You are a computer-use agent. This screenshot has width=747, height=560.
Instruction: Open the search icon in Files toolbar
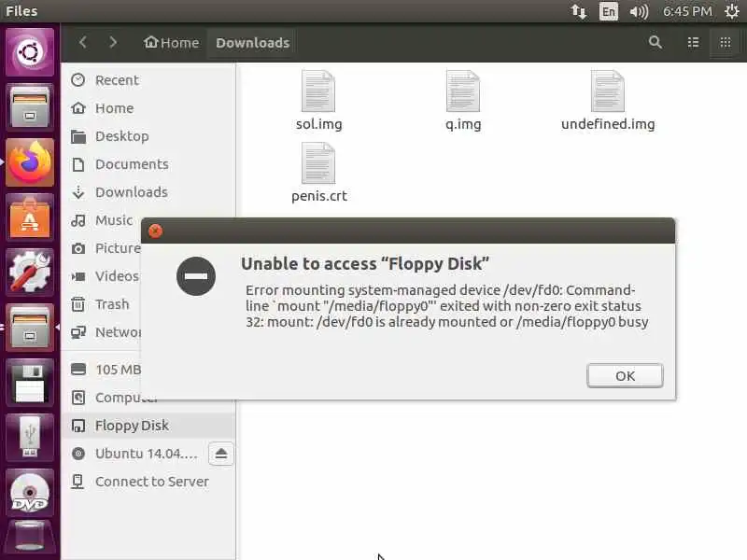655,42
